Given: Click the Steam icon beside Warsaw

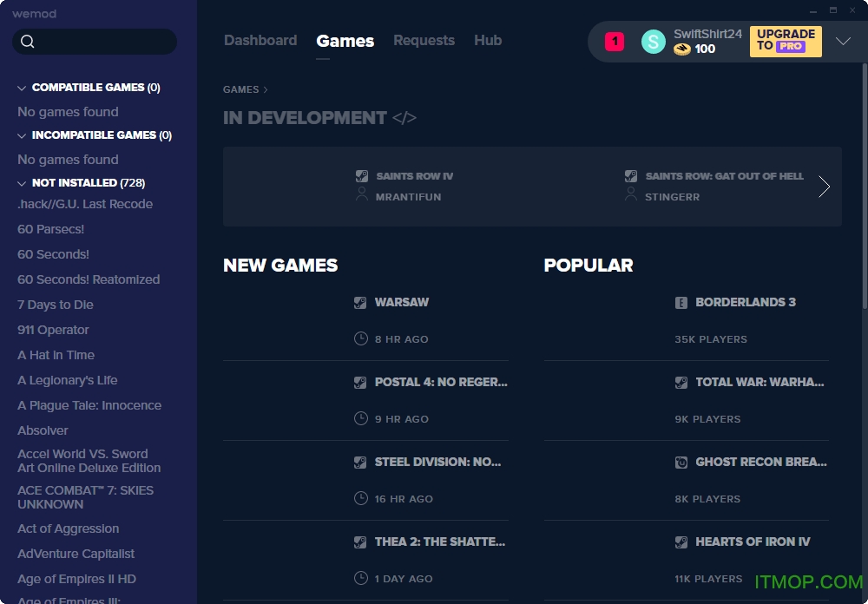Looking at the screenshot, I should (x=360, y=303).
